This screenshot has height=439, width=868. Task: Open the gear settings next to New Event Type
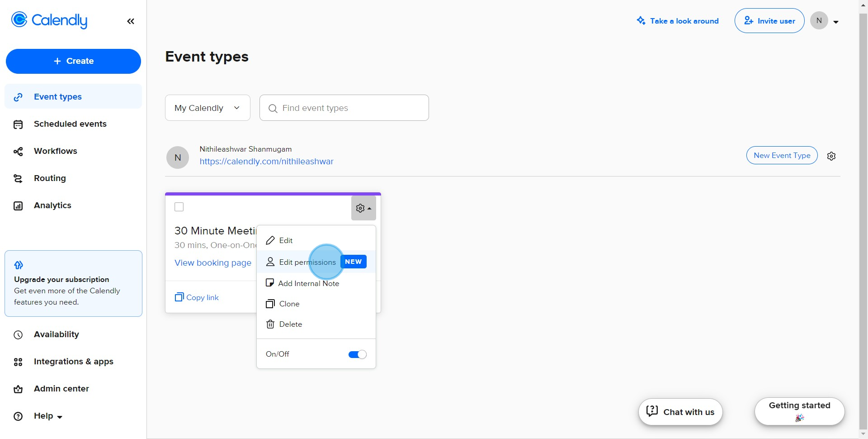[831, 156]
